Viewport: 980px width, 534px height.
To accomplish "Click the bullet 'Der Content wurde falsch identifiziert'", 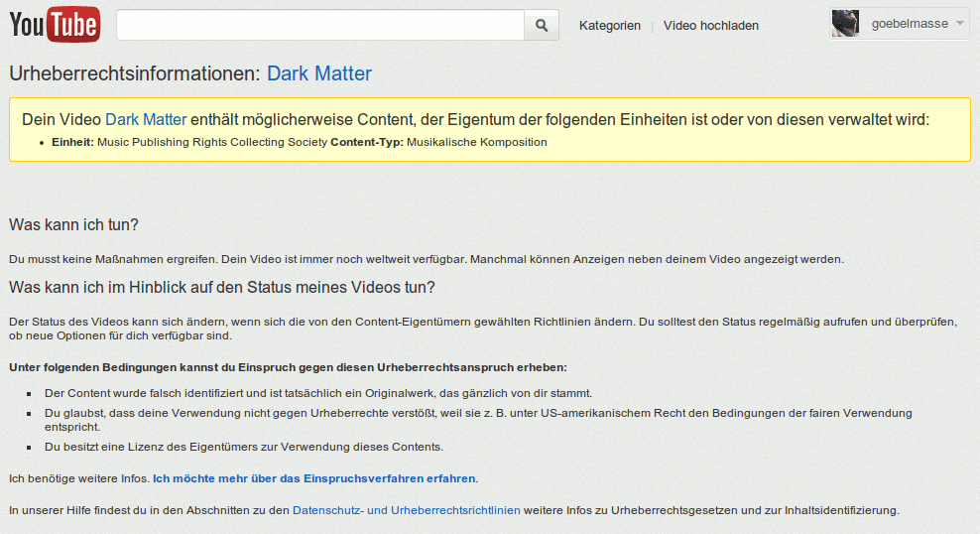I will 318,393.
